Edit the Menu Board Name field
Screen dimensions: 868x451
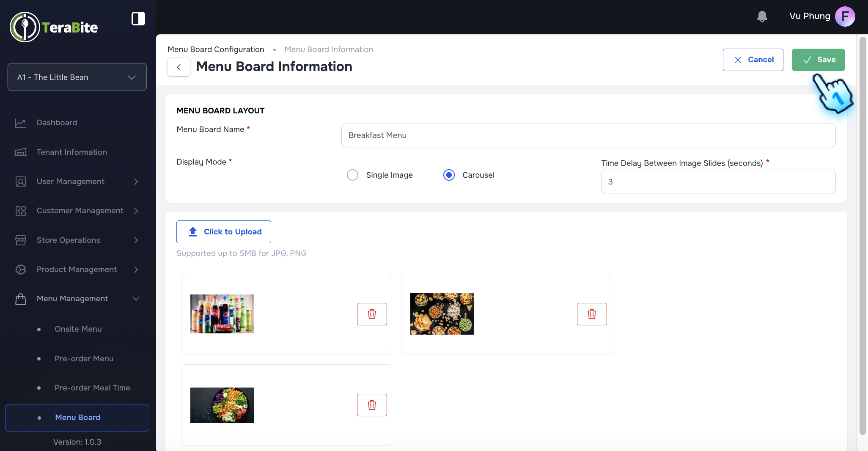[x=588, y=135]
